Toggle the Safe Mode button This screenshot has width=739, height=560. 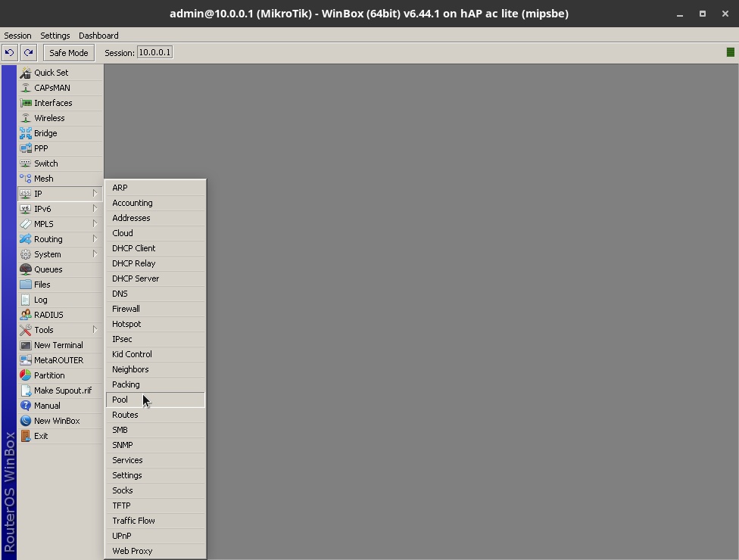tap(69, 53)
